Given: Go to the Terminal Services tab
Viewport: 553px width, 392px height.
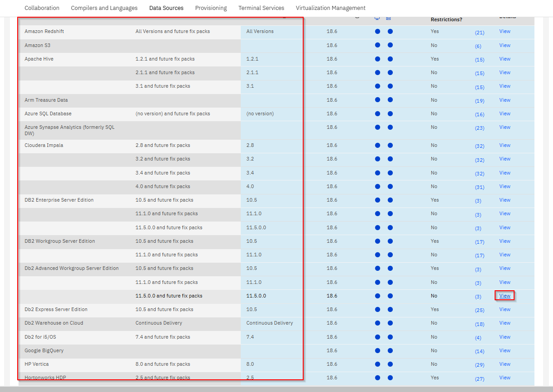Looking at the screenshot, I should tap(261, 8).
